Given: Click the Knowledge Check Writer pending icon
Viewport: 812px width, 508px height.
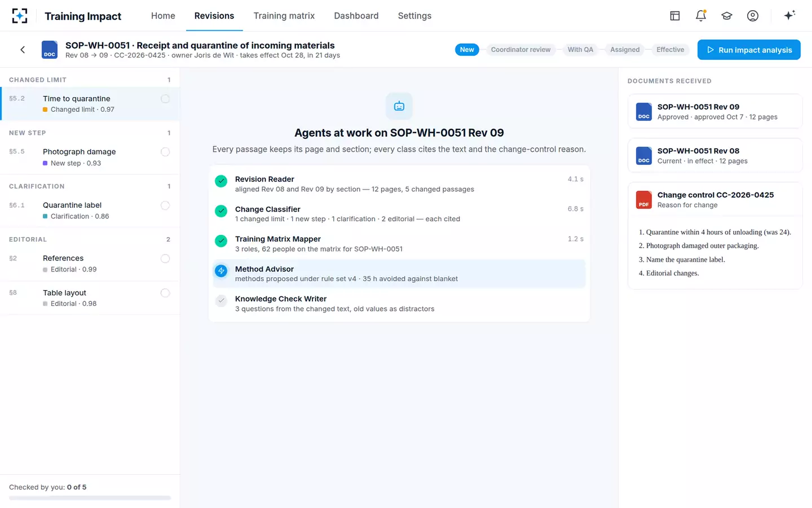Looking at the screenshot, I should (221, 301).
